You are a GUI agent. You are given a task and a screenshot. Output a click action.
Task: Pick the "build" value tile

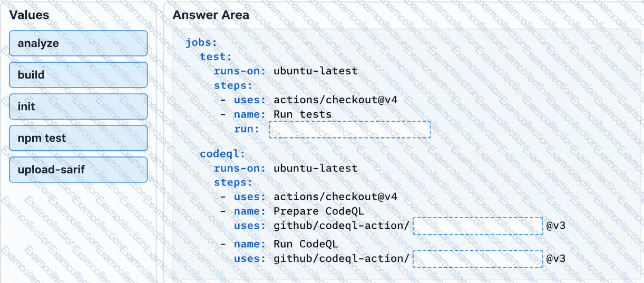click(78, 75)
